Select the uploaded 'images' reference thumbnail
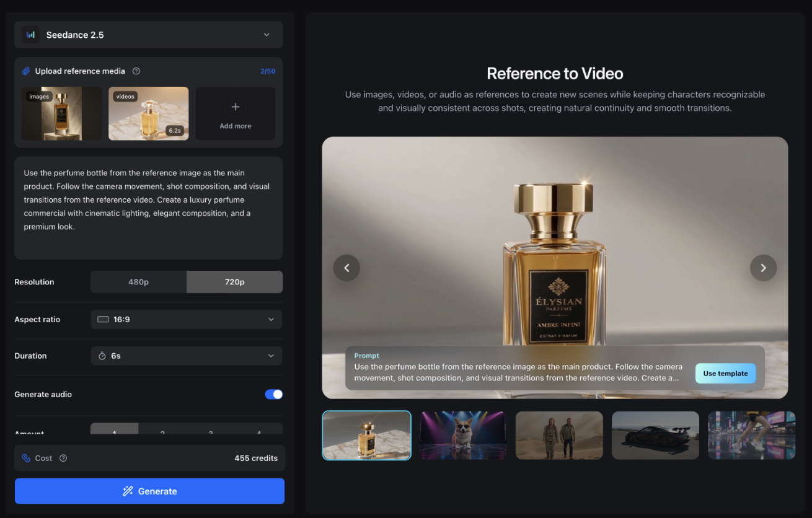 [x=62, y=113]
